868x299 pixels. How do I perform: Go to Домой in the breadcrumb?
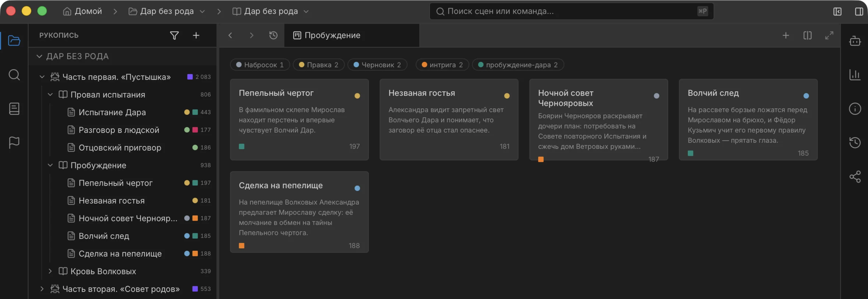(82, 11)
